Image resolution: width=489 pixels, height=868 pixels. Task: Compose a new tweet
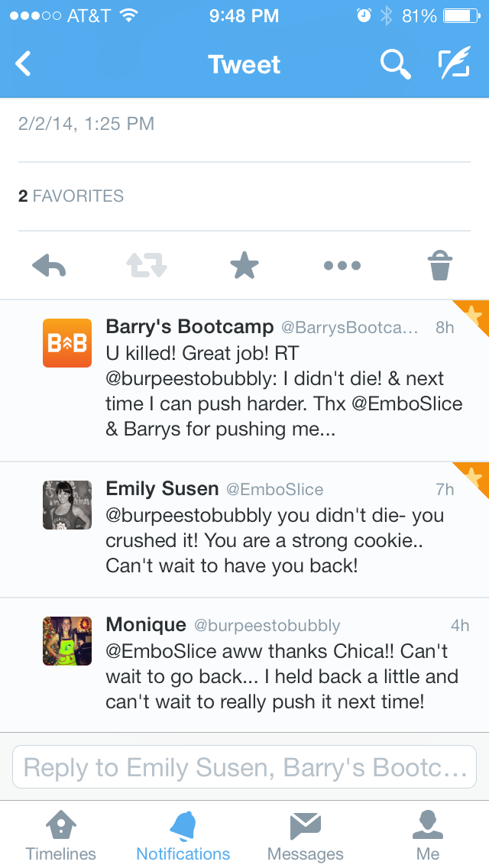(x=454, y=64)
